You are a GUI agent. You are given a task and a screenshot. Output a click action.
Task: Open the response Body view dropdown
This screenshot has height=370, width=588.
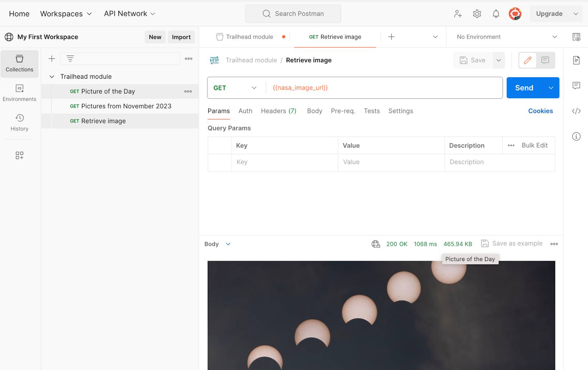click(x=218, y=244)
